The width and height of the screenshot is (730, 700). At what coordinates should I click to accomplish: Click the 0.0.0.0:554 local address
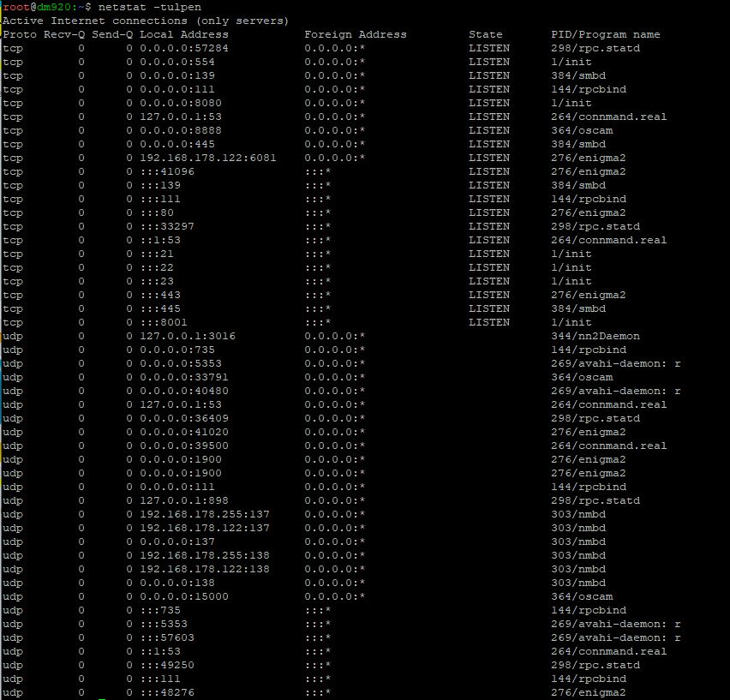(x=177, y=62)
